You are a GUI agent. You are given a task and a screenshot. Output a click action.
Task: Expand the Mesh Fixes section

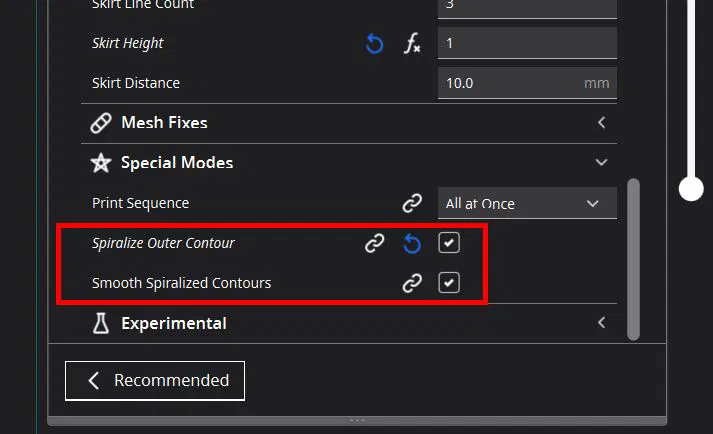tap(601, 123)
